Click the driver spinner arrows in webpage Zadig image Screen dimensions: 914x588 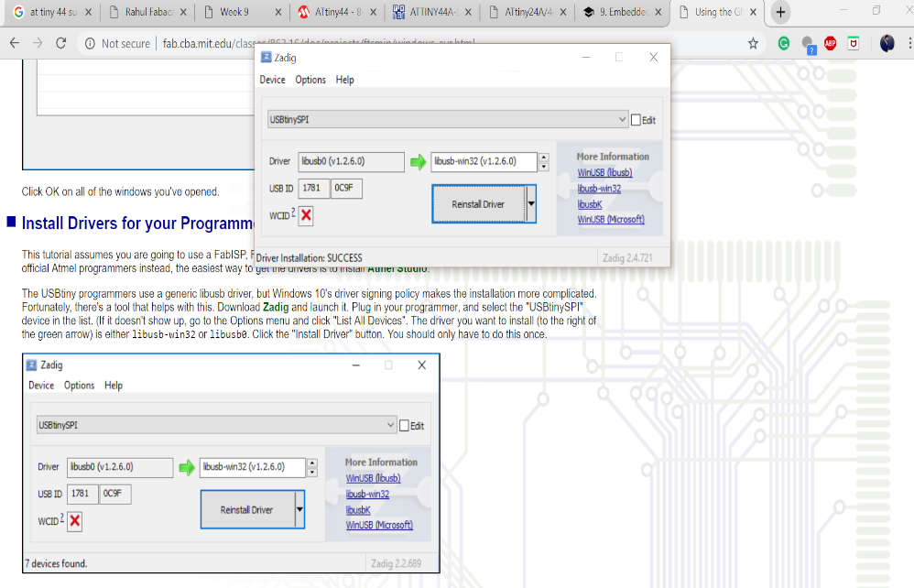point(312,467)
